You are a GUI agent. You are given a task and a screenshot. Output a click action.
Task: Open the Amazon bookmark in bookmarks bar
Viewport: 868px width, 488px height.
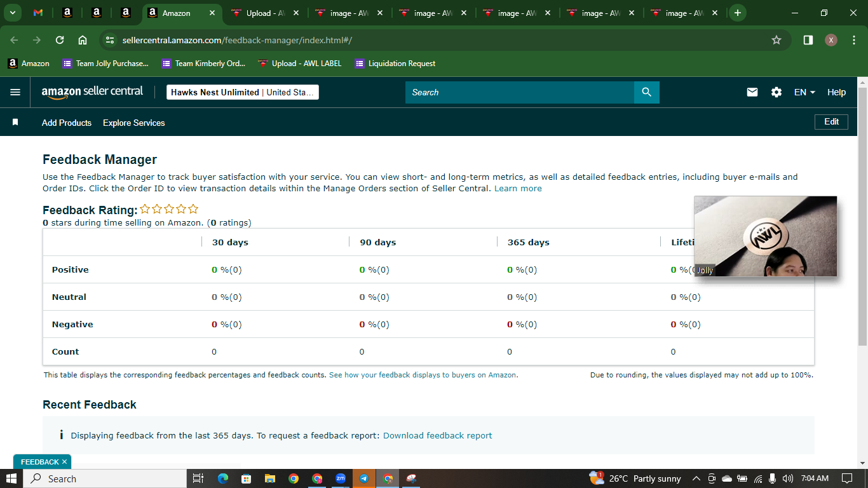tap(29, 63)
